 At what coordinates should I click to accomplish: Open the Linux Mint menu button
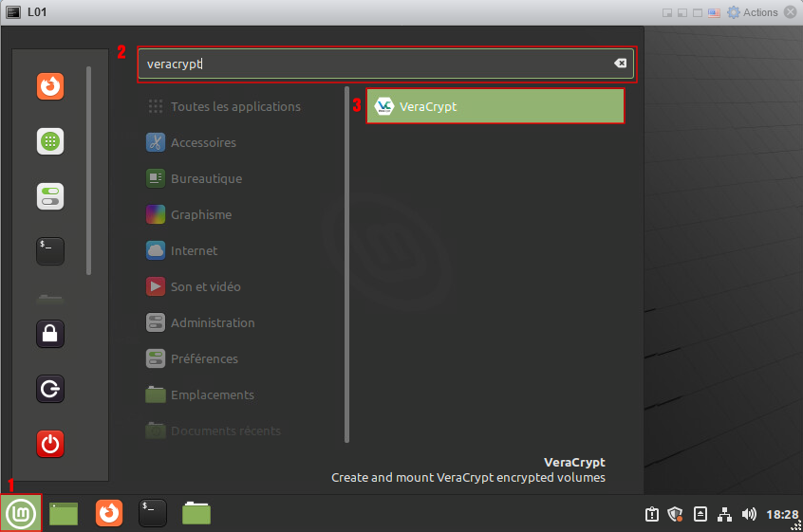pyautogui.click(x=21, y=513)
